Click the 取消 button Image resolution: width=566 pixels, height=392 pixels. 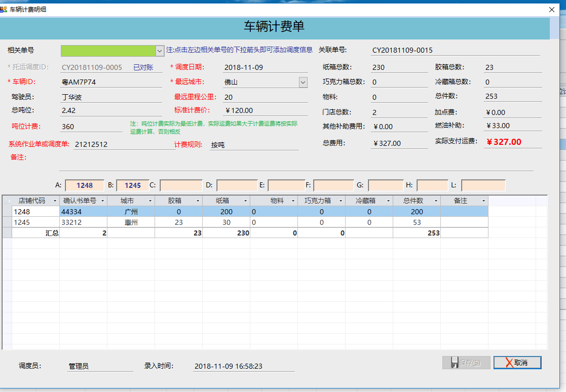click(517, 363)
